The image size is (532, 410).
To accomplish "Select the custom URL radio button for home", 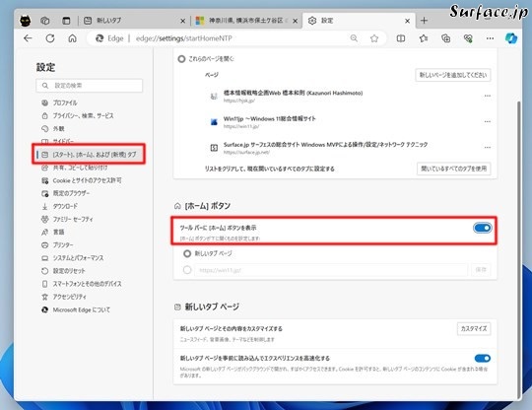I will pyautogui.click(x=187, y=270).
